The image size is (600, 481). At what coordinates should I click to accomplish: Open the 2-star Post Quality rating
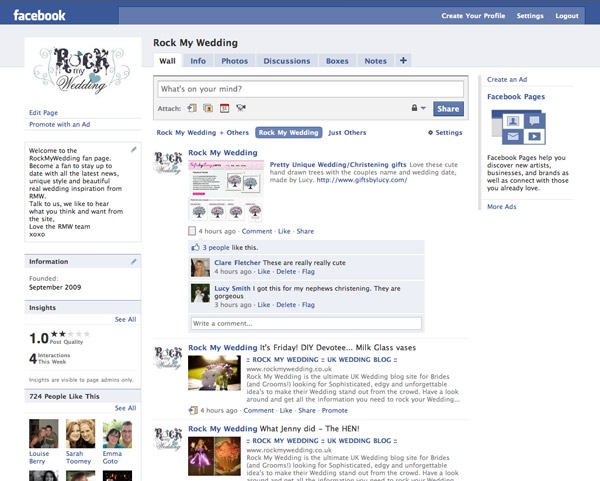71,334
